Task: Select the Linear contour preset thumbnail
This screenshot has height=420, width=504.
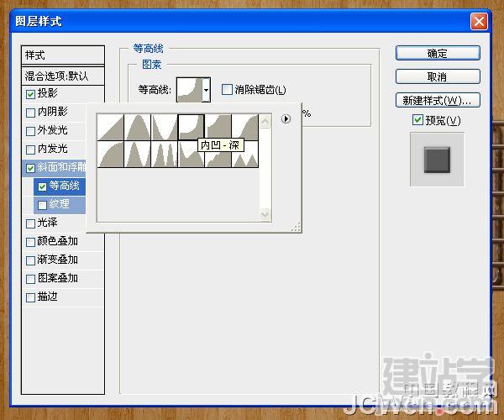Action: 111,127
